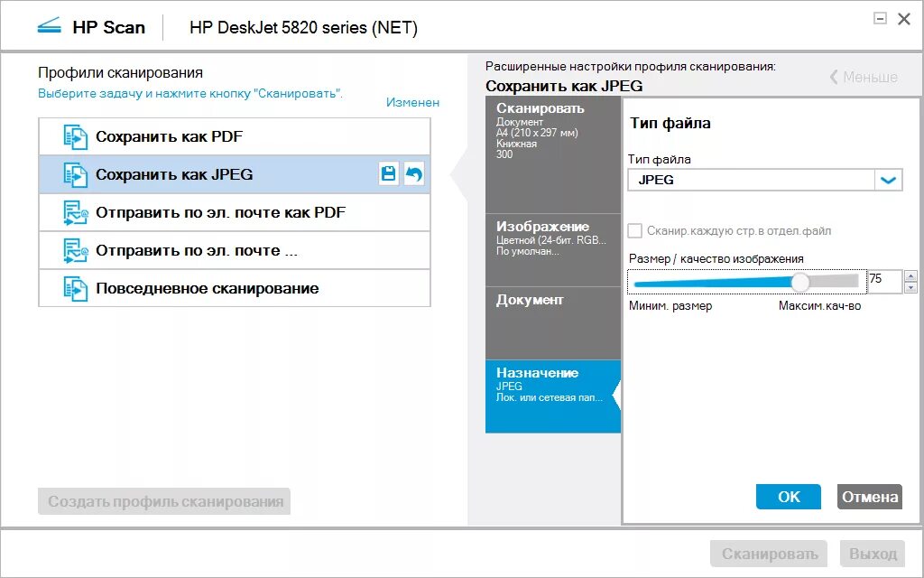Screen dimensions: 924x578
Task: Click the HP Scan scanner logo icon
Action: coord(49,26)
